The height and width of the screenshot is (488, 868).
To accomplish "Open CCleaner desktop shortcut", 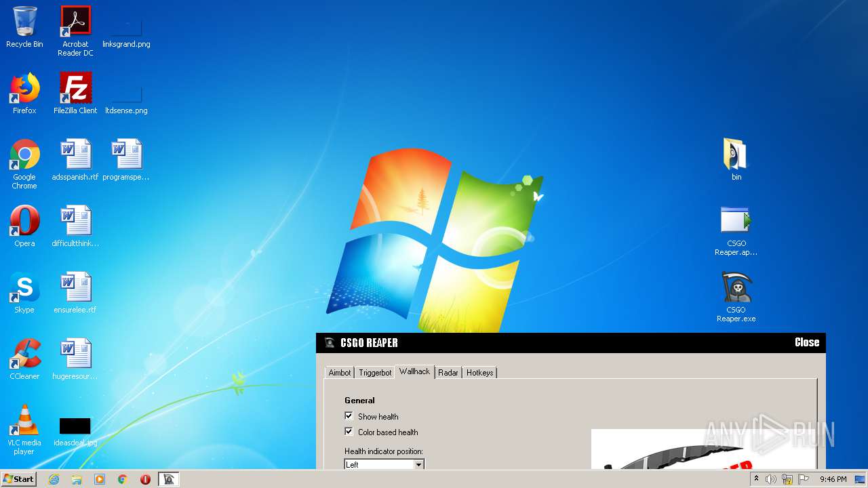I will 24,359.
